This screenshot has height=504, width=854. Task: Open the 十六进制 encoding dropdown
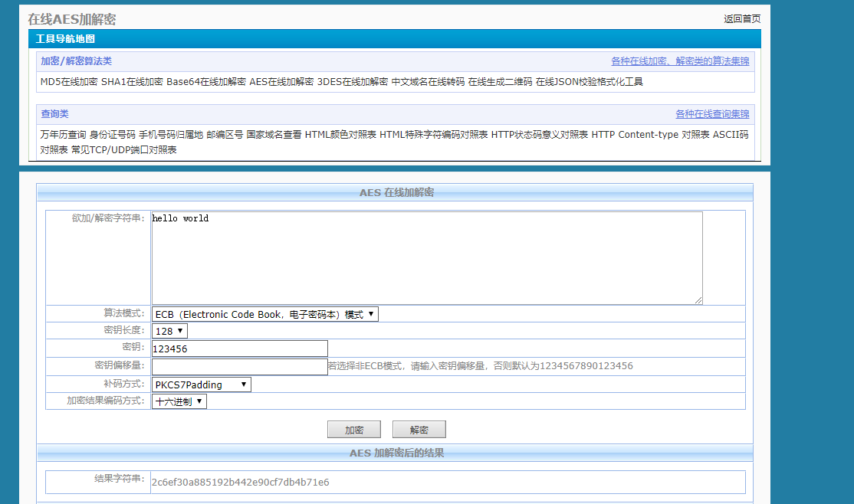(x=179, y=401)
